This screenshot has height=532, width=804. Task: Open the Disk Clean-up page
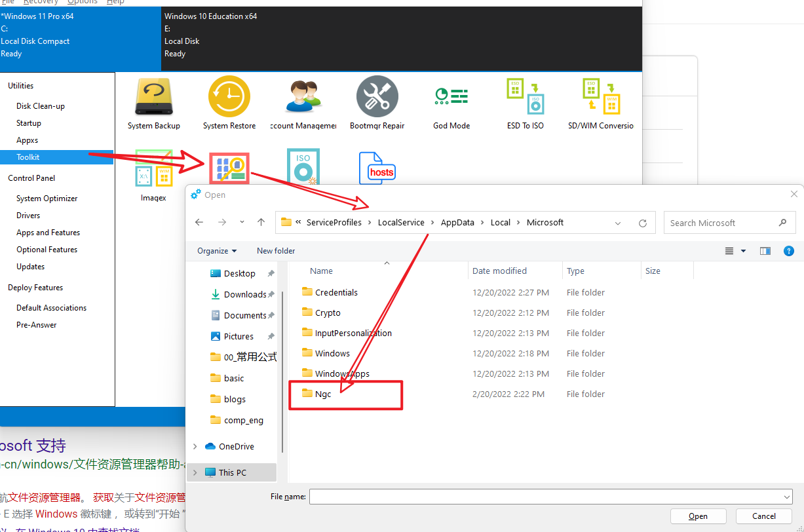coord(41,106)
